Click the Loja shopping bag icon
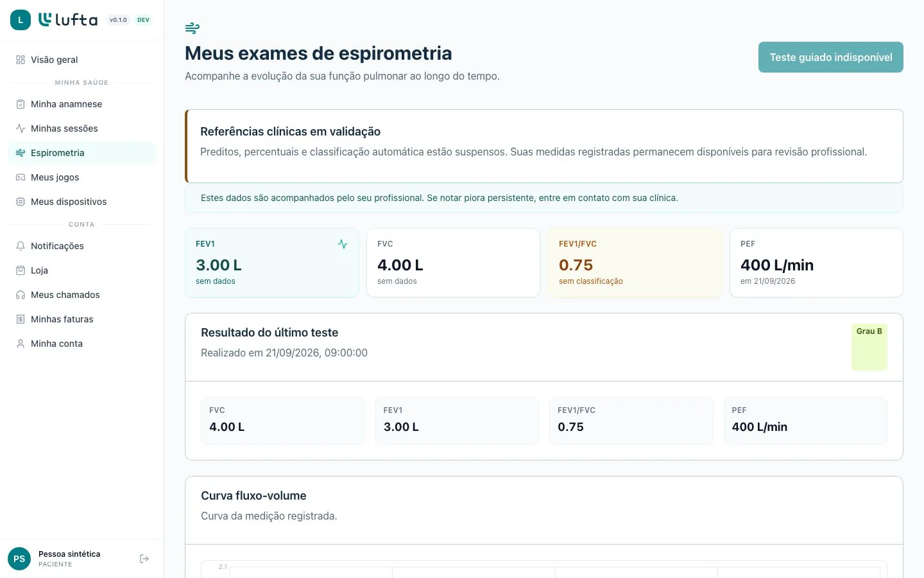 [x=21, y=270]
